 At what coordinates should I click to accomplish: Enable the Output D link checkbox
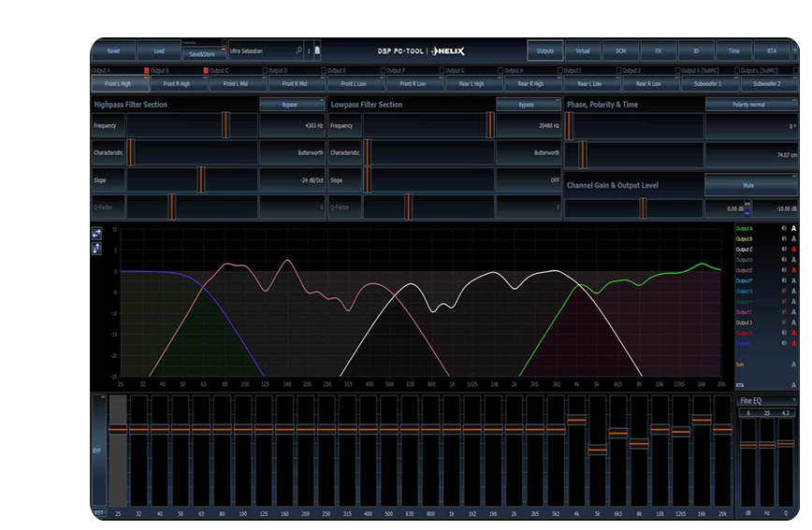pyautogui.click(x=266, y=70)
